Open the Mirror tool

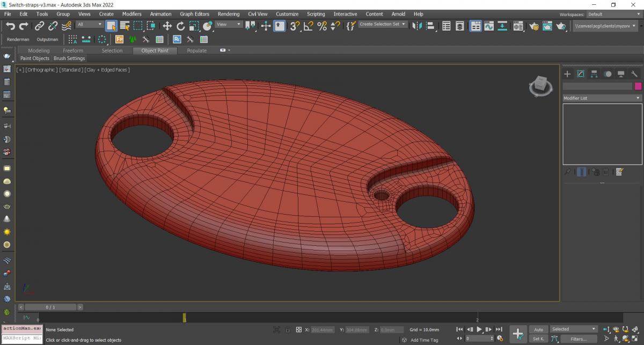click(x=418, y=26)
